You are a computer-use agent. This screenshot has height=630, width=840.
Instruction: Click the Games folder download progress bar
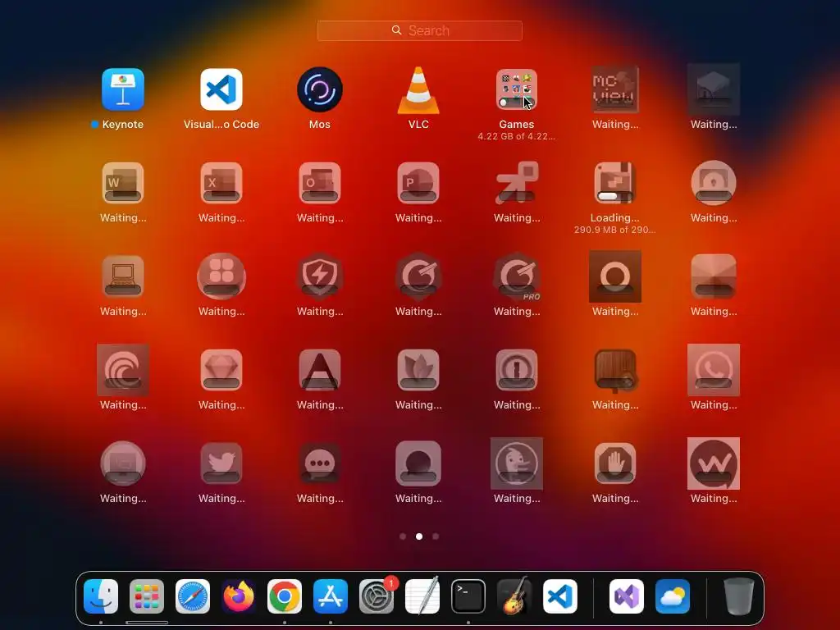tap(517, 102)
